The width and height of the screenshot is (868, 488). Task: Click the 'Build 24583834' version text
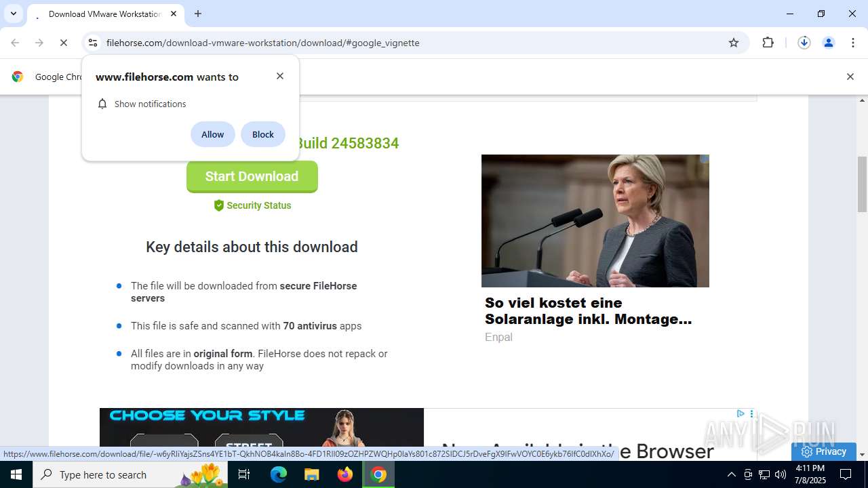pyautogui.click(x=347, y=143)
